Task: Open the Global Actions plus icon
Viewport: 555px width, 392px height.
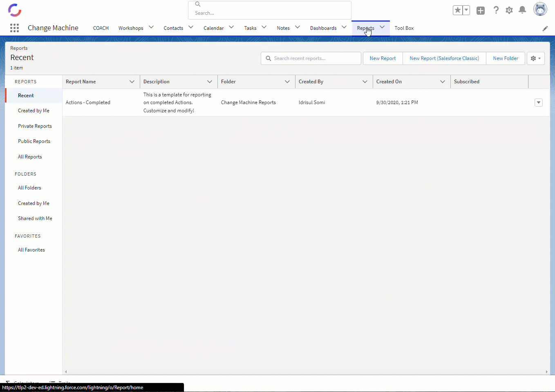Action: (481, 11)
